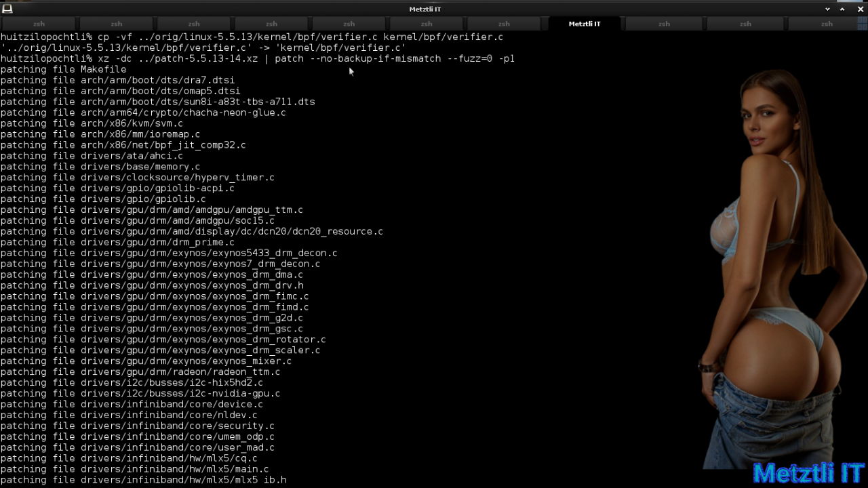868x488 pixels.
Task: Click the line for drivers/clocksource/hyperv_timer.c
Action: [x=137, y=178]
